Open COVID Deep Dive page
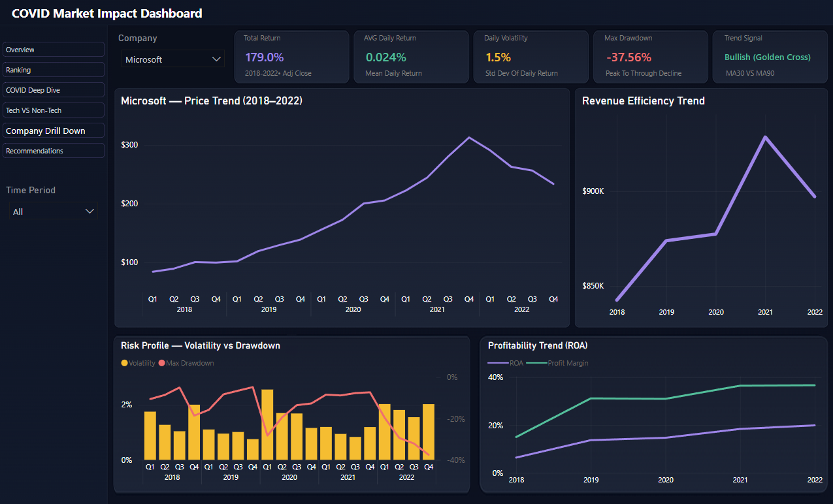833x504 pixels. point(54,90)
